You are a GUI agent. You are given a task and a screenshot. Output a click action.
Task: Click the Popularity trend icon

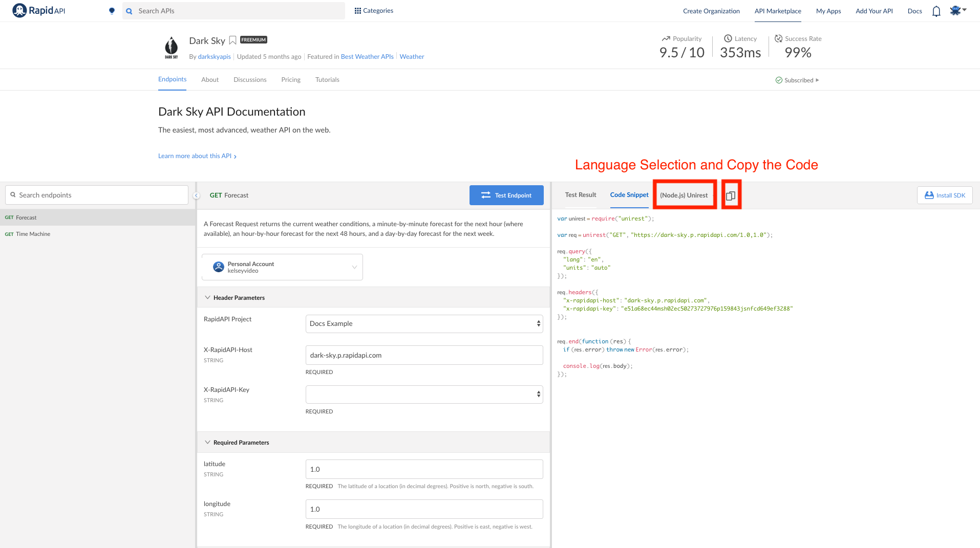666,39
